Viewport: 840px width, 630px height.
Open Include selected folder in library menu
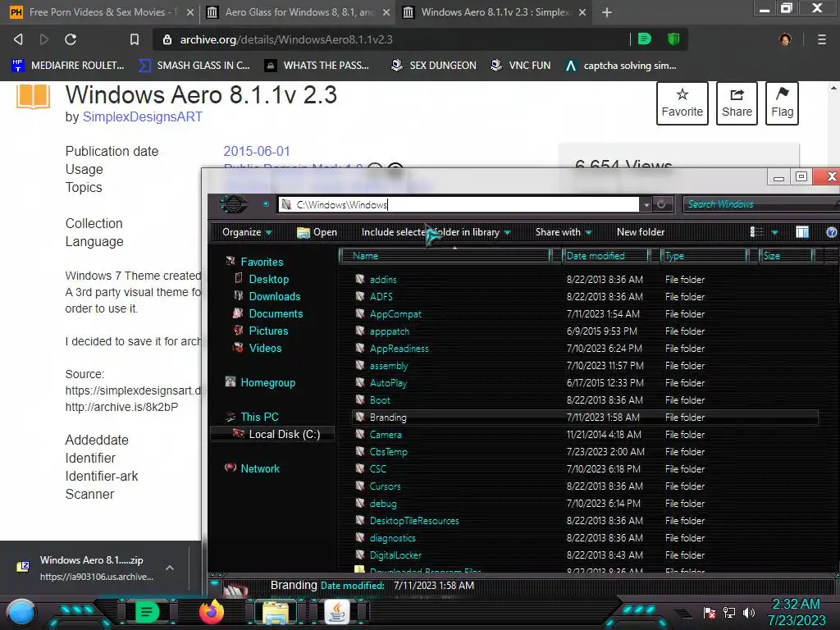coord(436,232)
